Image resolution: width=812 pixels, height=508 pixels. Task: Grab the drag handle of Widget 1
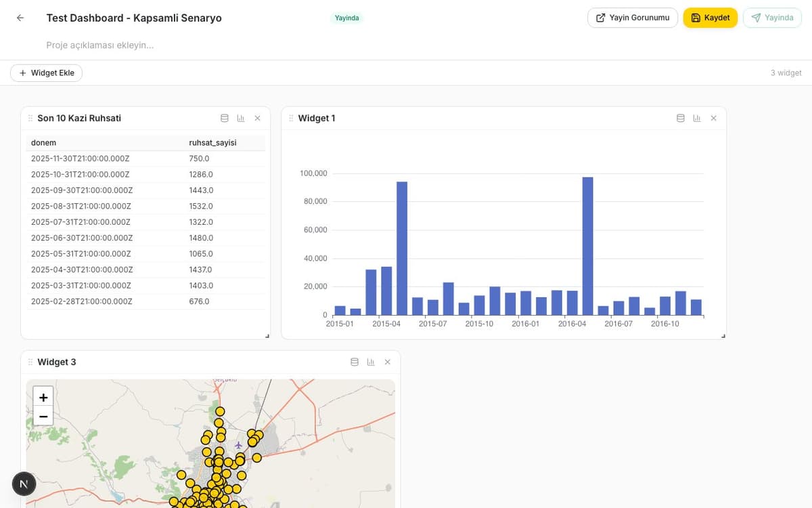pyautogui.click(x=291, y=118)
